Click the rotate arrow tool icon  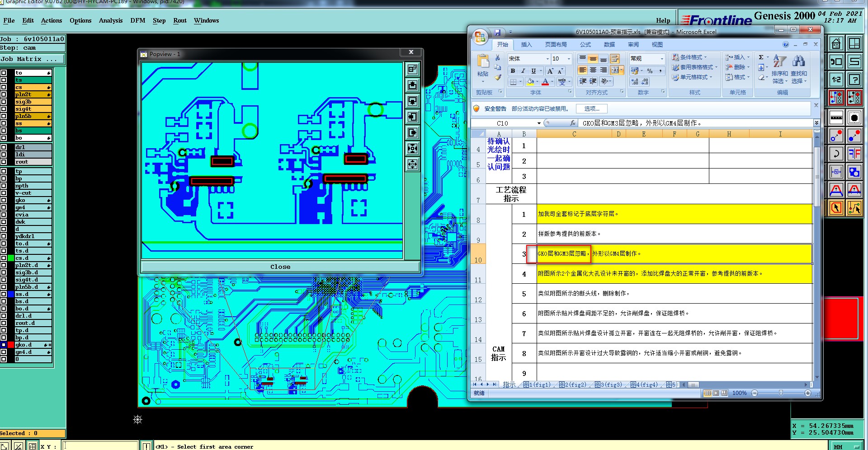836,153
